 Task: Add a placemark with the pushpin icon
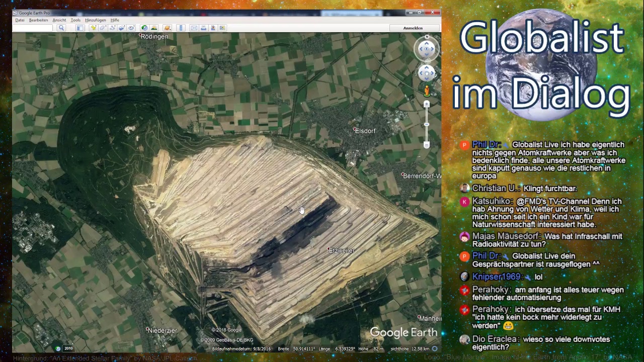93,28
